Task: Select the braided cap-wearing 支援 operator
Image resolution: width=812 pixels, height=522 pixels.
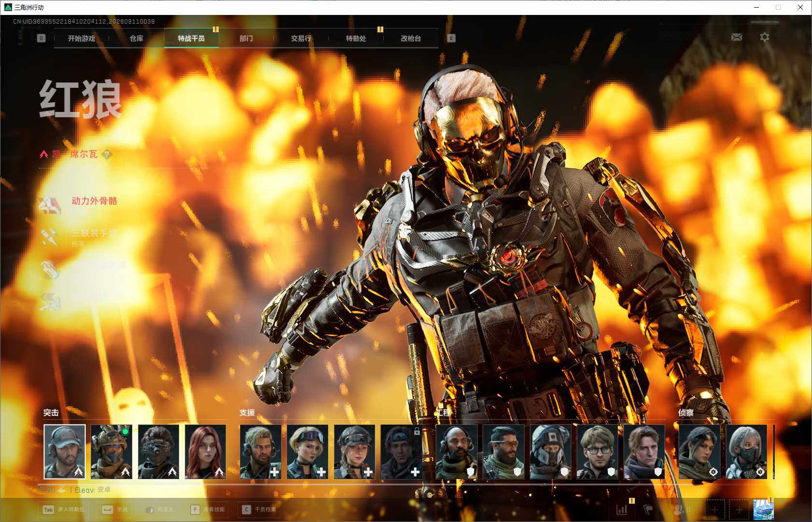Action: tap(354, 452)
